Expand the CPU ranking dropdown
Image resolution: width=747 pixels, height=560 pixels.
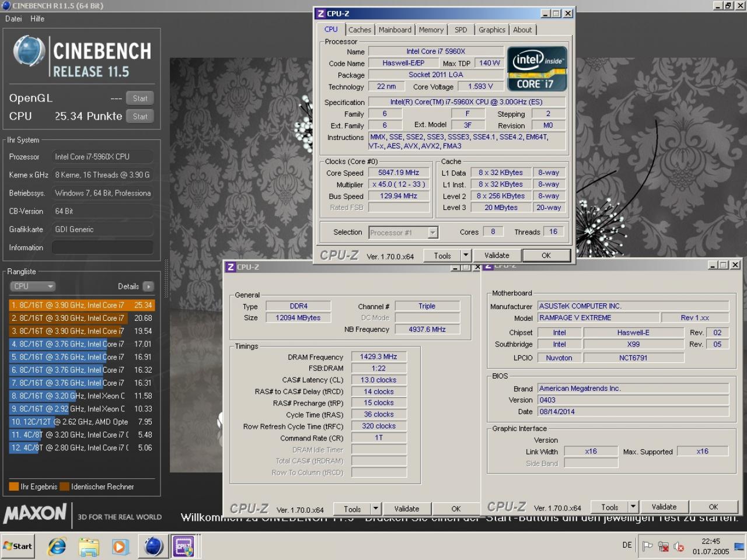33,286
